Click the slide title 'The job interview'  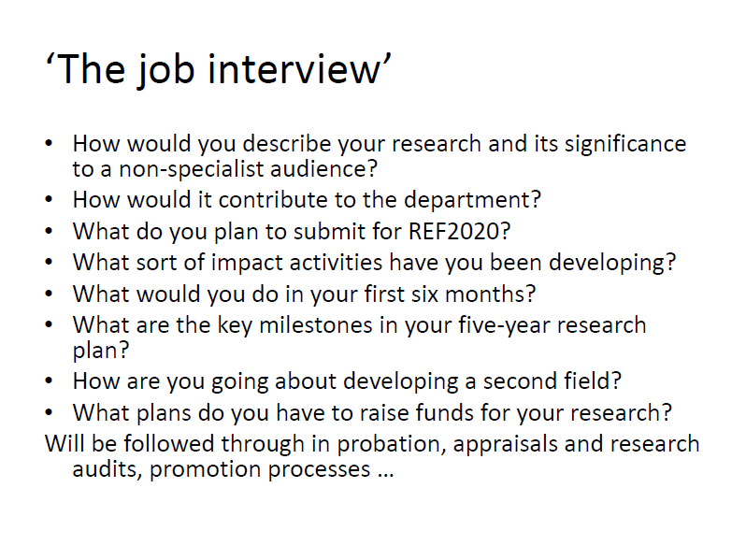pos(219,70)
